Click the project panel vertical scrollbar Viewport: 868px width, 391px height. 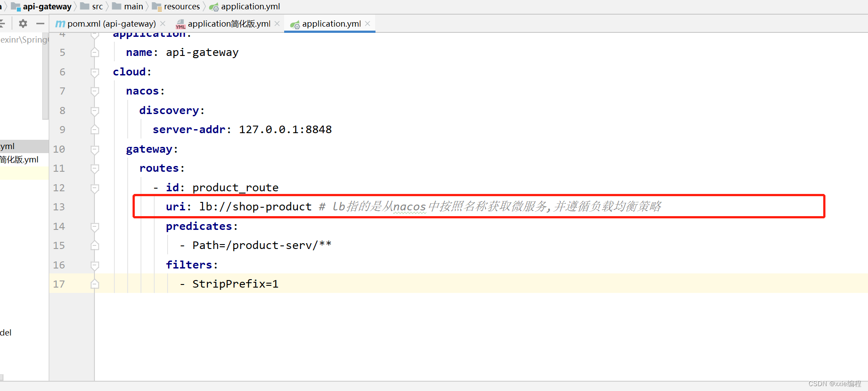(x=45, y=75)
